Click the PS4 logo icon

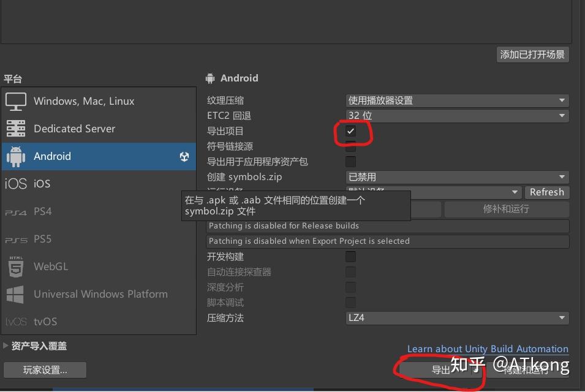tap(16, 213)
